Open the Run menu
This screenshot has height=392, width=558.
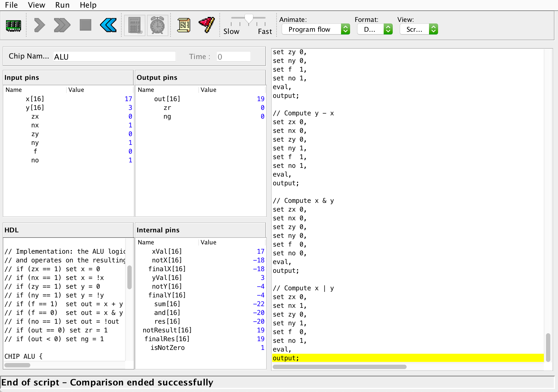click(62, 5)
